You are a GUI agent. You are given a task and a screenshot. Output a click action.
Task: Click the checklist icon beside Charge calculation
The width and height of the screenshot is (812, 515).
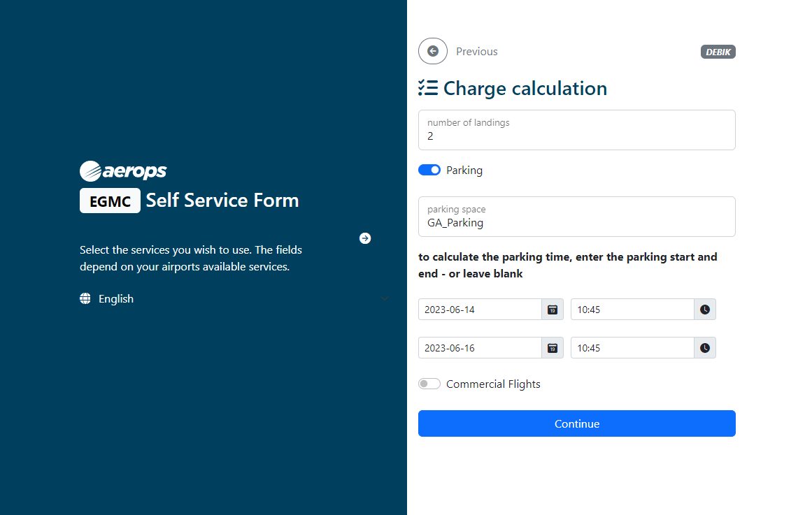point(428,88)
